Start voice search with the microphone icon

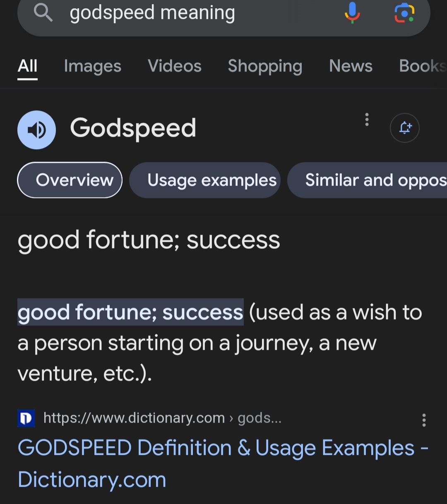click(352, 12)
